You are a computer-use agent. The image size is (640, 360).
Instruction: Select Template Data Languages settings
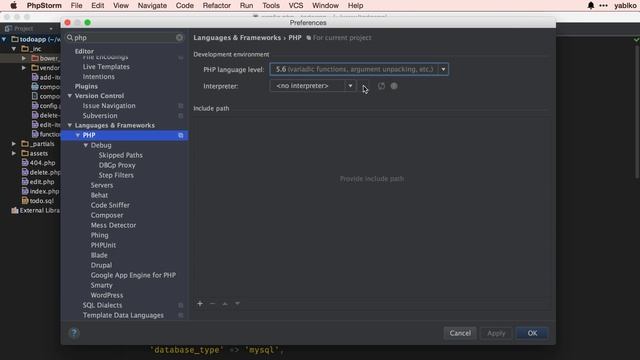pos(123,315)
